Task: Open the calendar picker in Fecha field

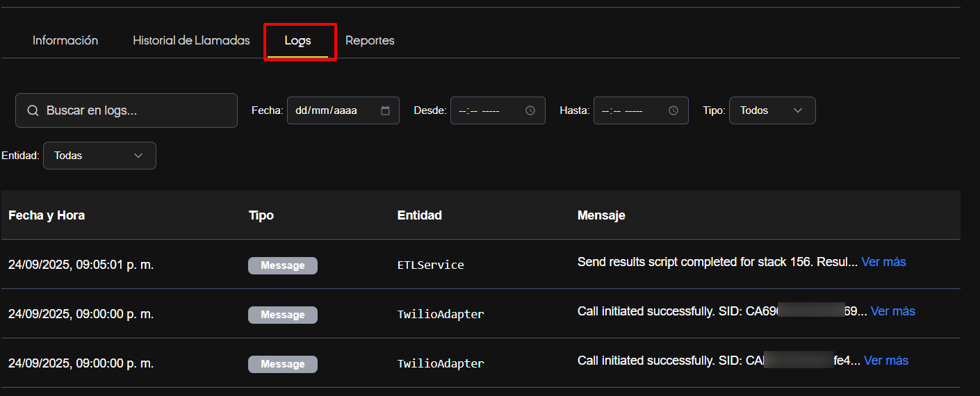Action: (386, 110)
